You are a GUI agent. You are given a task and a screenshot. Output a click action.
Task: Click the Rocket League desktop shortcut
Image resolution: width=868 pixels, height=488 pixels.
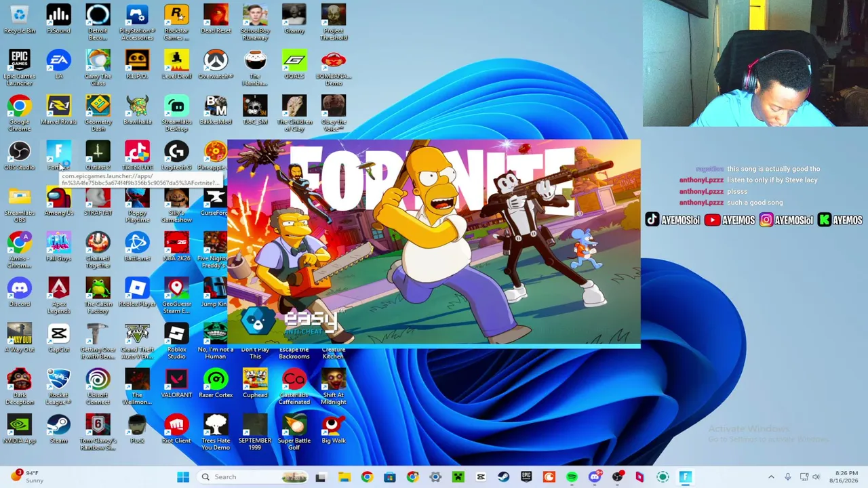coord(58,386)
